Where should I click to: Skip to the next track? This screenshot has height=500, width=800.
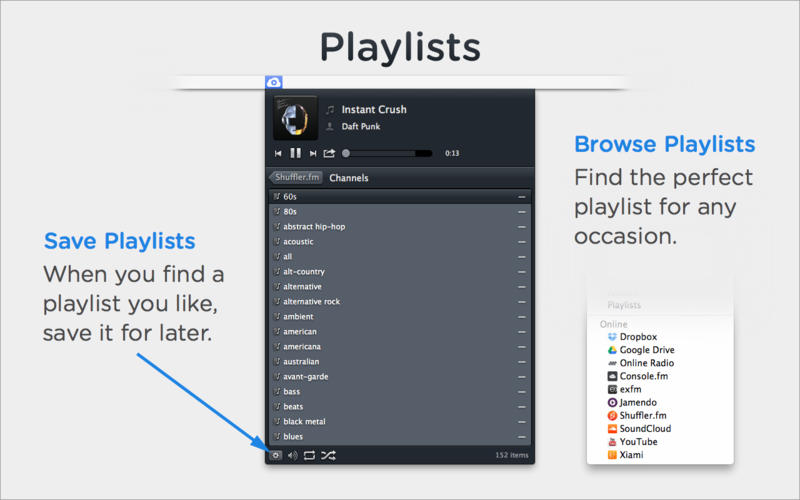(x=313, y=153)
